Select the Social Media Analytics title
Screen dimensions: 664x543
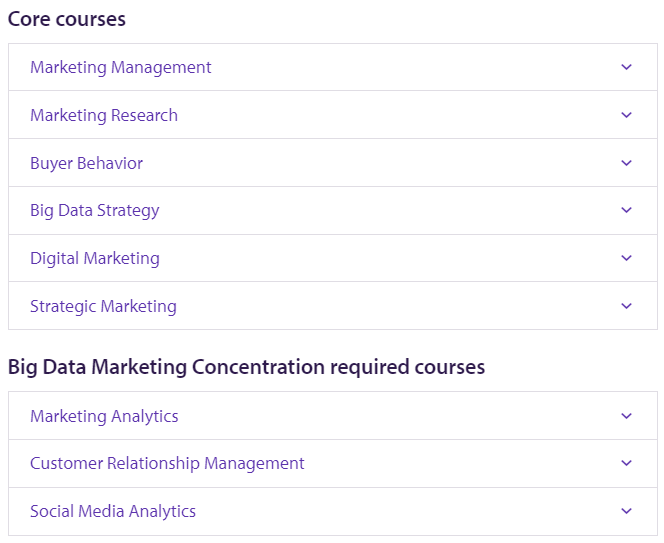click(113, 511)
